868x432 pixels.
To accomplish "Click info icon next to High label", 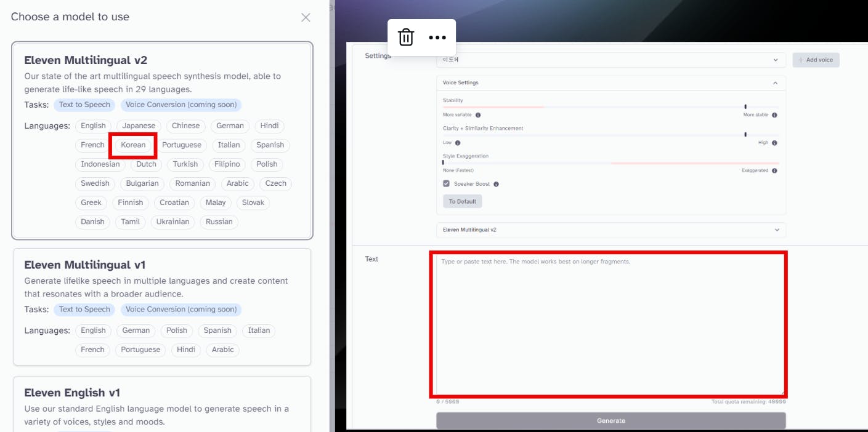I will (774, 143).
